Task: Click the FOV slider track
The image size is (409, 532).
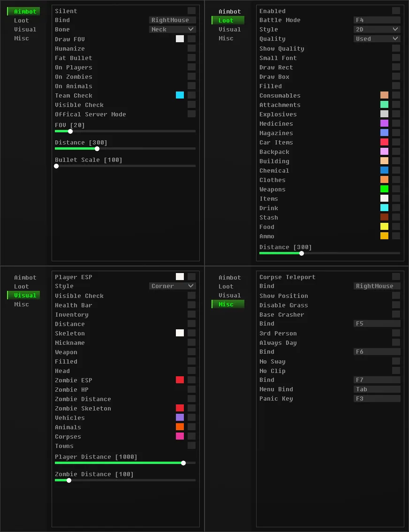Action: [125, 131]
